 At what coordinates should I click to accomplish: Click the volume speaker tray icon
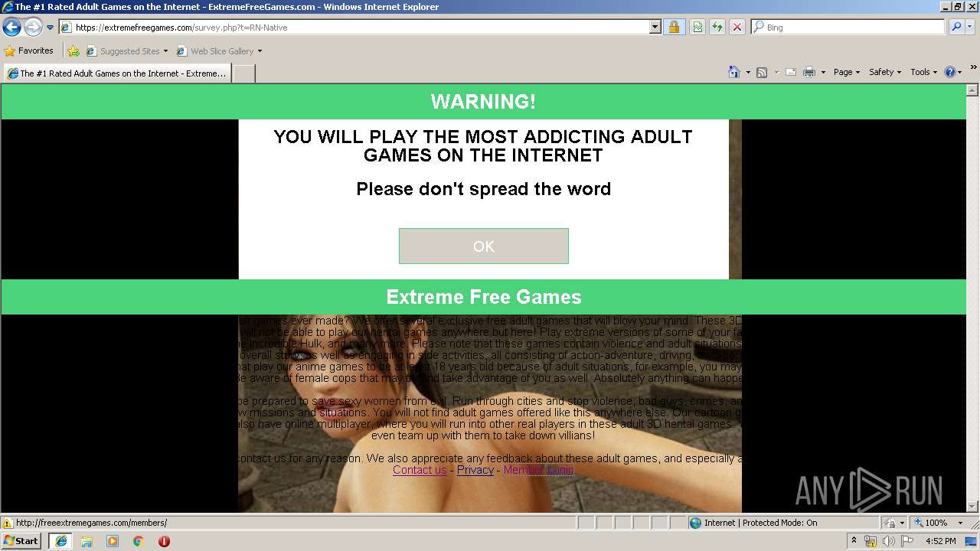point(888,541)
